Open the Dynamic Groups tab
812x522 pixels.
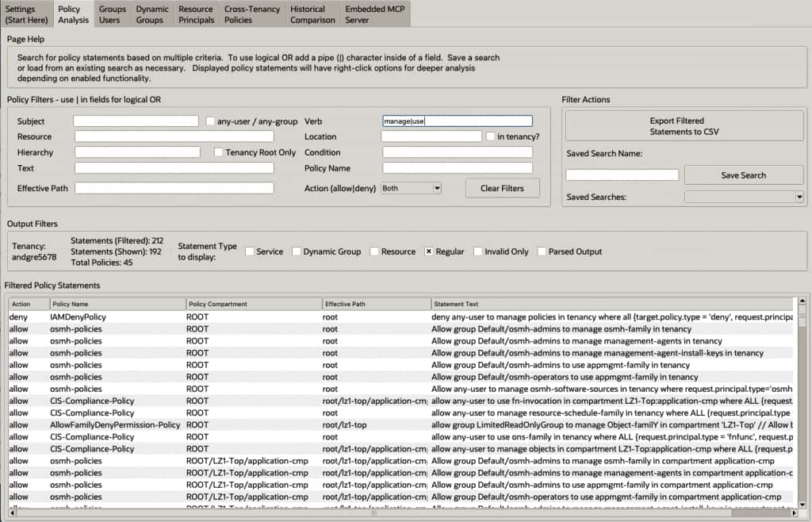click(151, 14)
